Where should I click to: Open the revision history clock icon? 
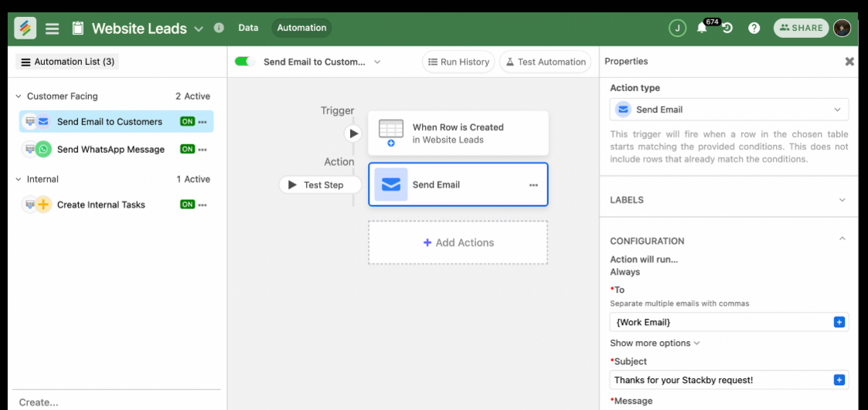click(727, 29)
